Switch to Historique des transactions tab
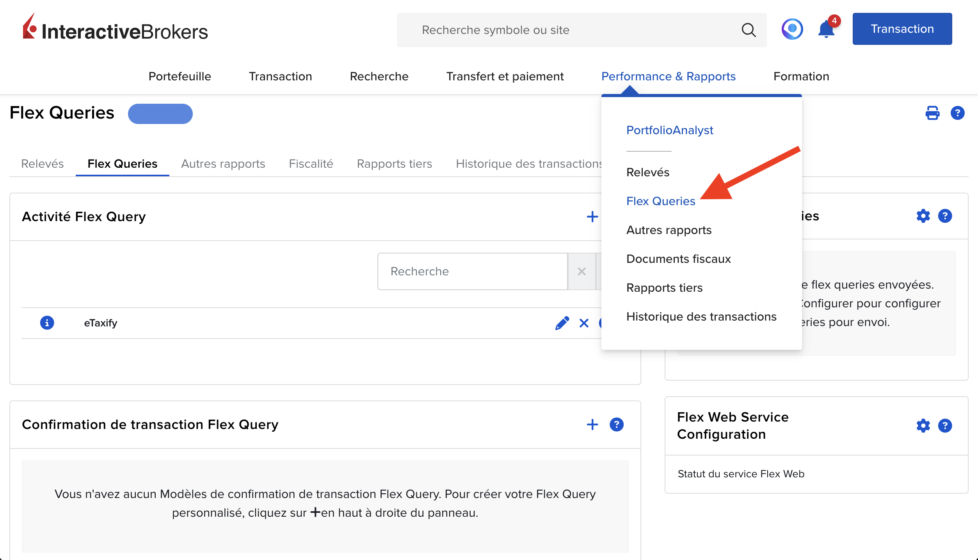Screen dimensions: 978x560 pyautogui.click(x=528, y=164)
